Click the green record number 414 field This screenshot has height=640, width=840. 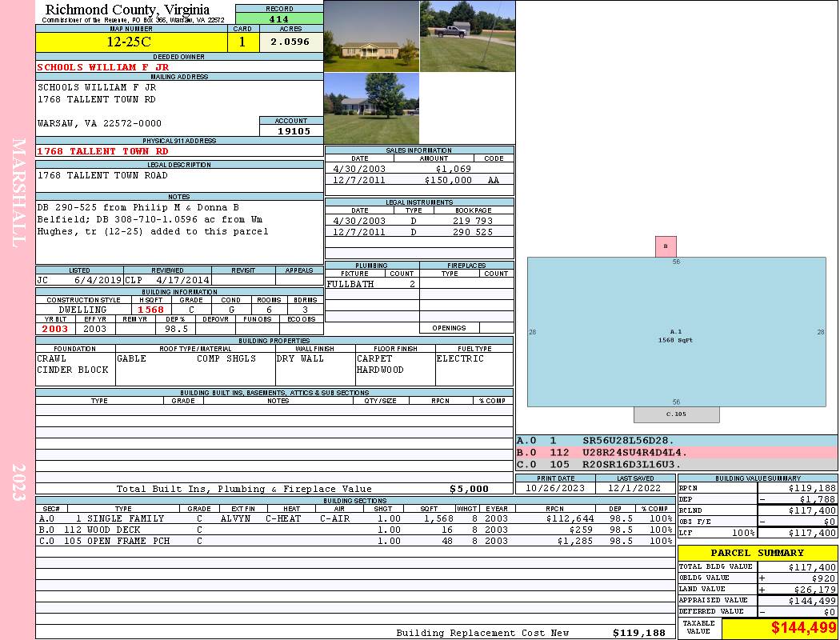(x=279, y=19)
